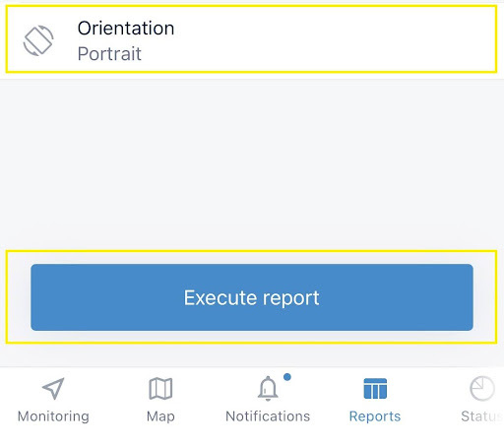Image resolution: width=504 pixels, height=445 pixels.
Task: Open the Monitoring arrow icon
Action: click(x=53, y=388)
